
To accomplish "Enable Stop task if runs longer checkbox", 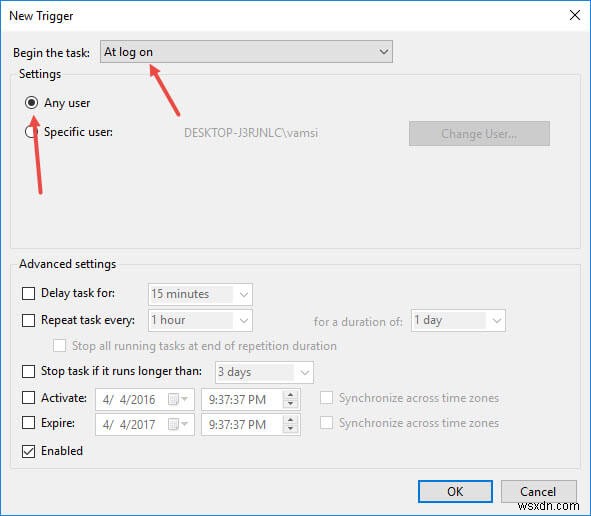I will click(29, 371).
